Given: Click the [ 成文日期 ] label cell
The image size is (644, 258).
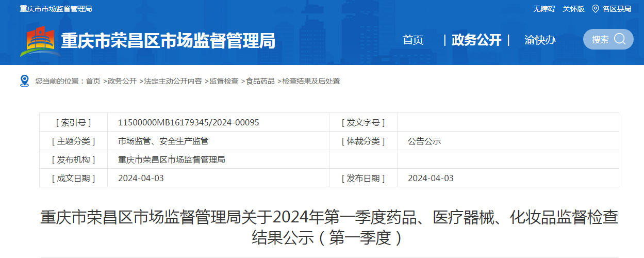Looking at the screenshot, I should click(x=74, y=178).
